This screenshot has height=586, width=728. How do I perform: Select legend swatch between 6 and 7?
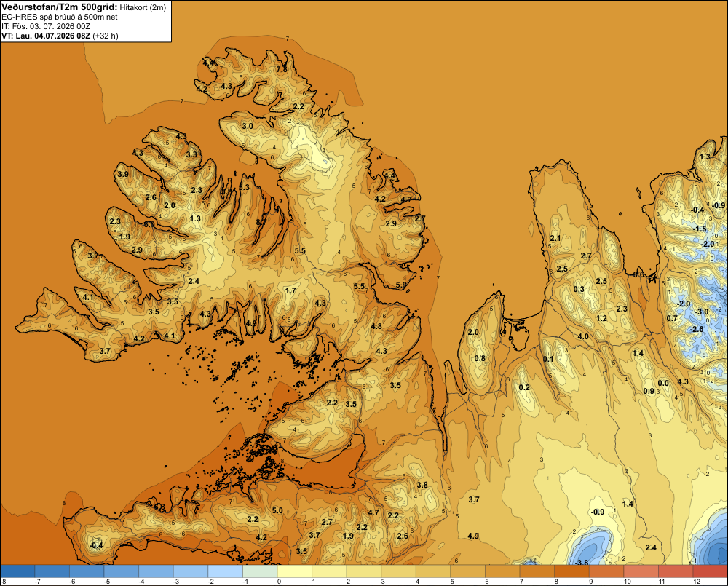point(502,571)
